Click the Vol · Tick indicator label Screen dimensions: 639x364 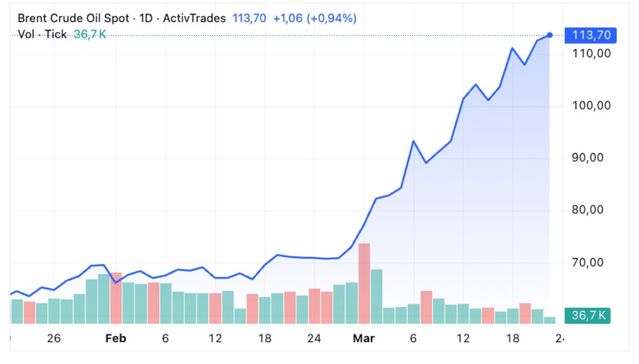coord(42,35)
